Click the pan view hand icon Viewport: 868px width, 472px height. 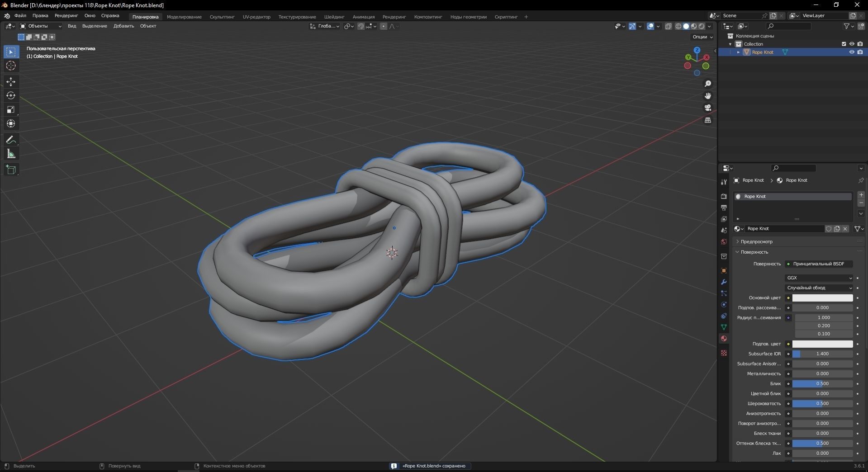pos(708,96)
